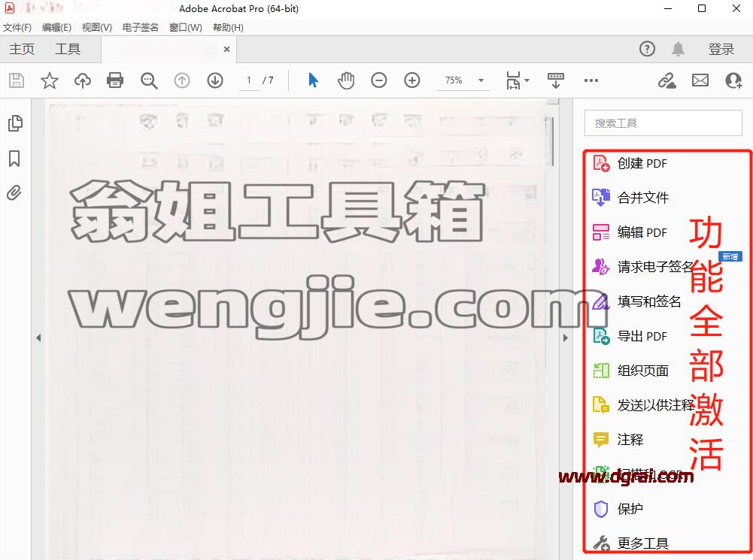Click the cloud upload icon
This screenshot has height=560, width=753.
point(83,80)
